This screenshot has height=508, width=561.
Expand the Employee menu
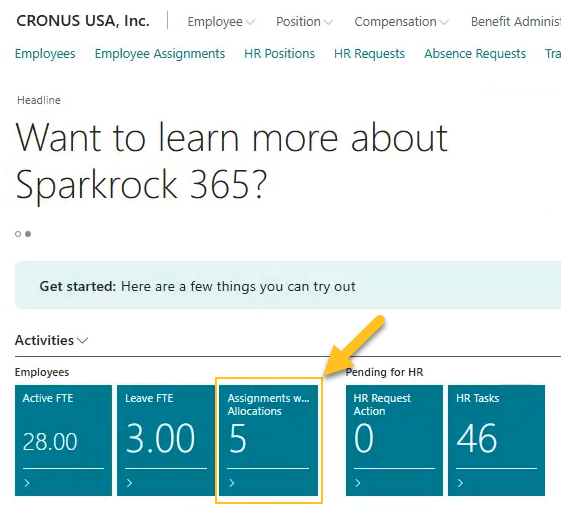point(221,22)
